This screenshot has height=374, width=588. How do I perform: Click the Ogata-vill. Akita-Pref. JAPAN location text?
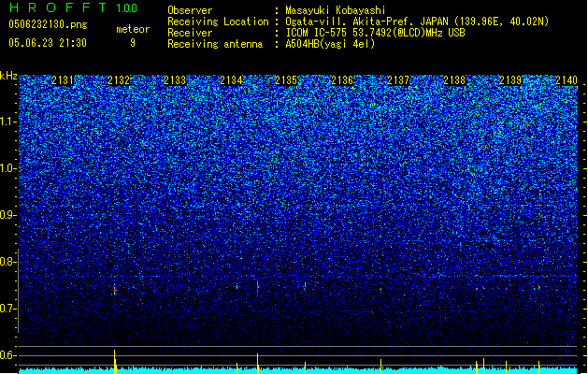(x=417, y=22)
